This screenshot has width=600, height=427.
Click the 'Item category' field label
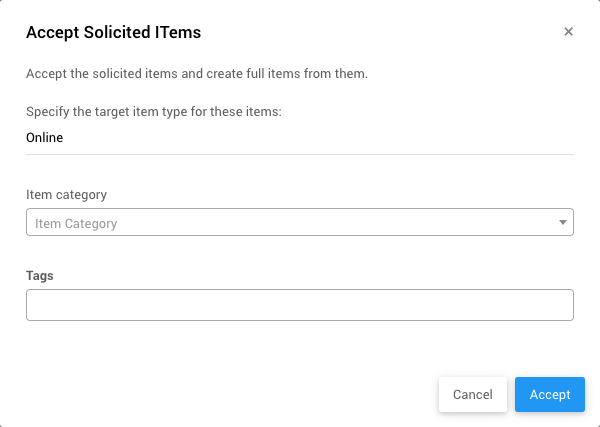pos(66,194)
